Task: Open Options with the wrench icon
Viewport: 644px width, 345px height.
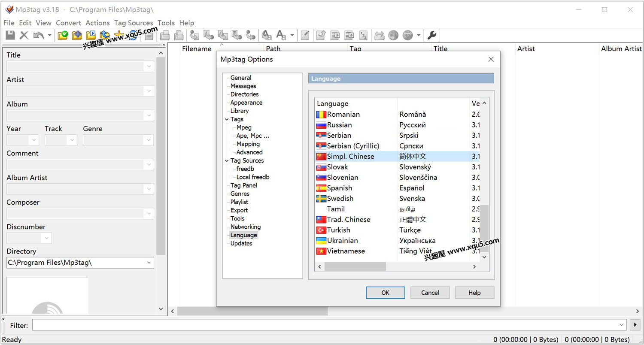Action: click(432, 35)
